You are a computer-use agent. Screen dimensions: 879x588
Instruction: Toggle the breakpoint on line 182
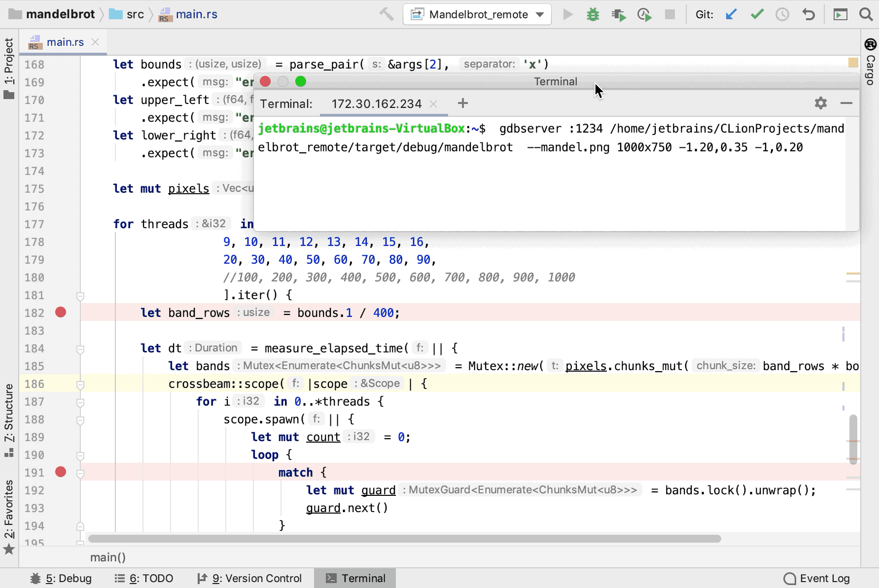tap(60, 312)
